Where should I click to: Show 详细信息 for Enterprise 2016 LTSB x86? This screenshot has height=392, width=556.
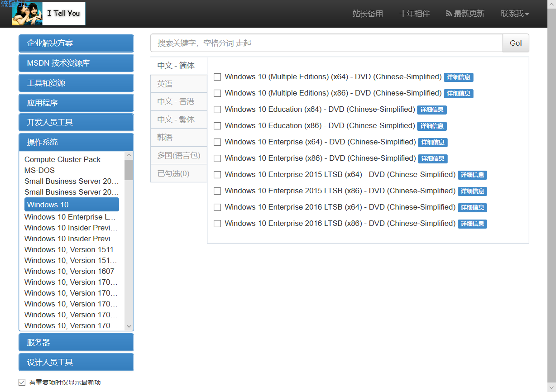click(x=472, y=224)
